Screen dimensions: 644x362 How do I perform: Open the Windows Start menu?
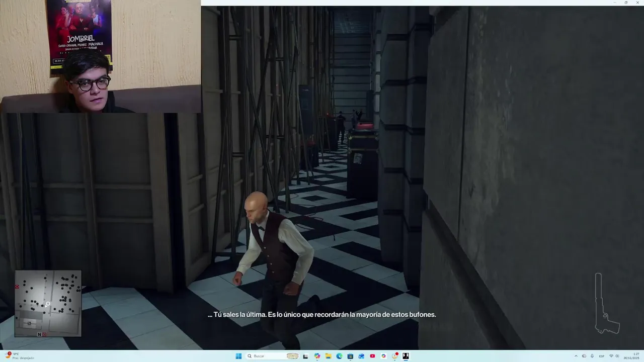(238, 356)
